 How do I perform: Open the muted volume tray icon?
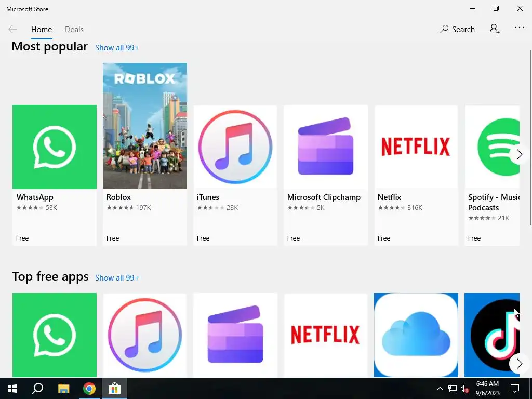click(465, 389)
